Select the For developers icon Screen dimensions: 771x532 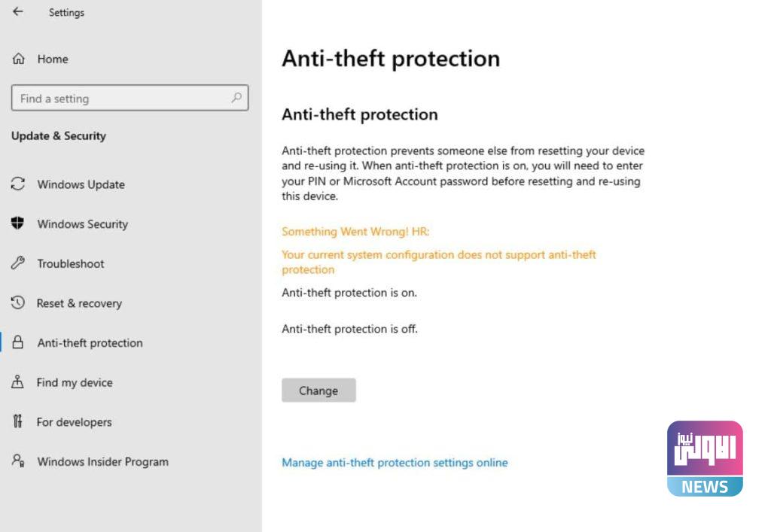point(17,422)
